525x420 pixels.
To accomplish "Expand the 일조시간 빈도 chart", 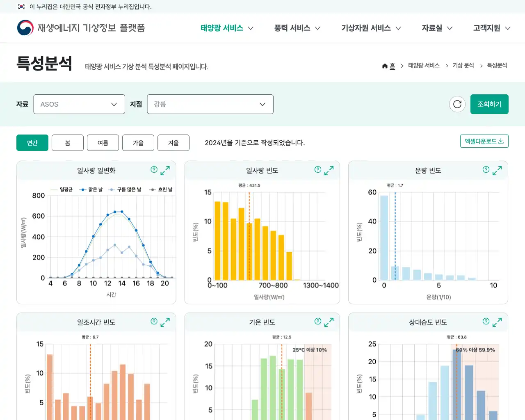I will coord(164,323).
